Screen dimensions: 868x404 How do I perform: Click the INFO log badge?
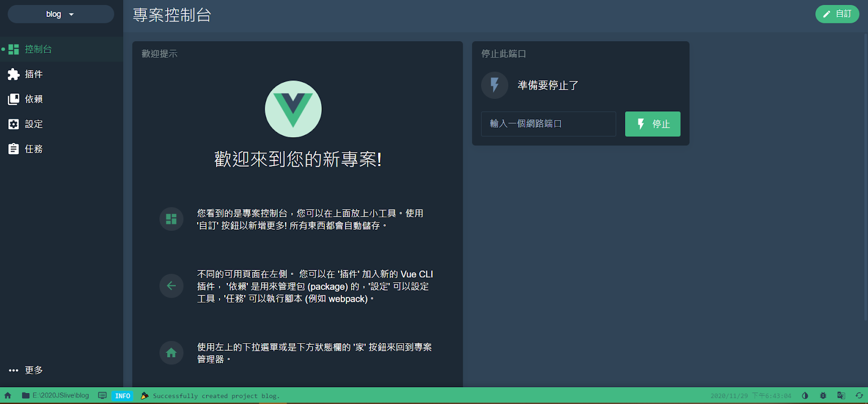(123, 396)
